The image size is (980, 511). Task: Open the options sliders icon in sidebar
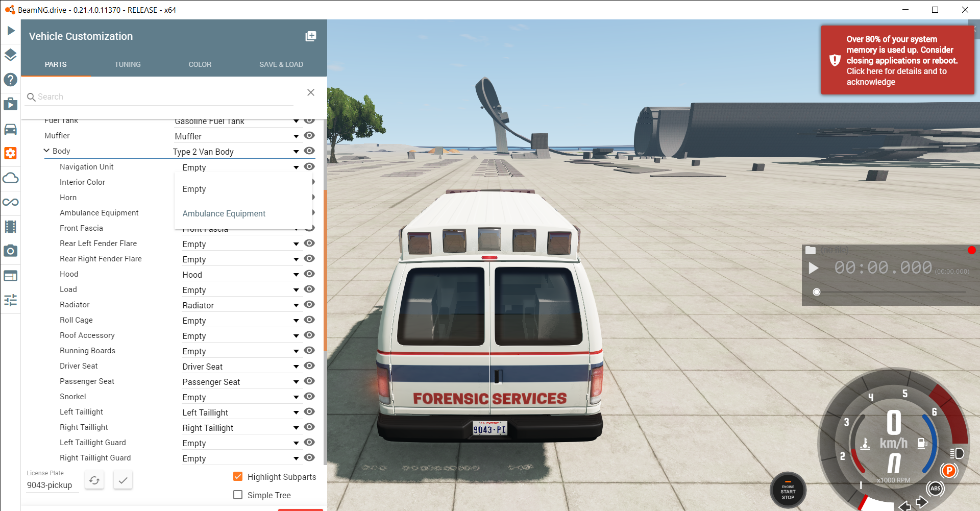coord(11,300)
